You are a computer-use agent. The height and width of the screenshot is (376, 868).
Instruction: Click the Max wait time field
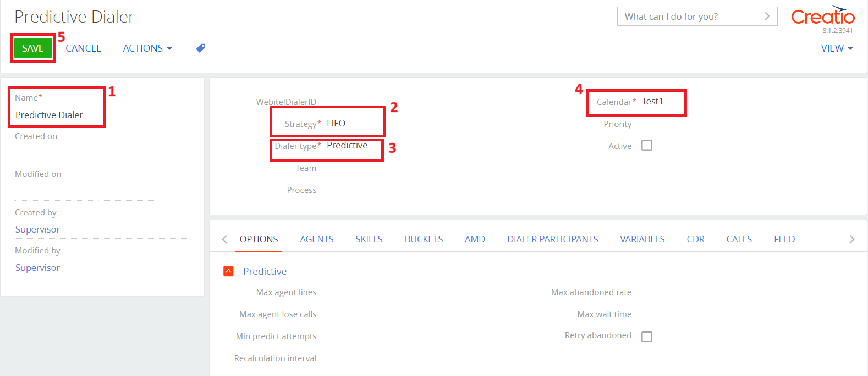click(x=734, y=314)
